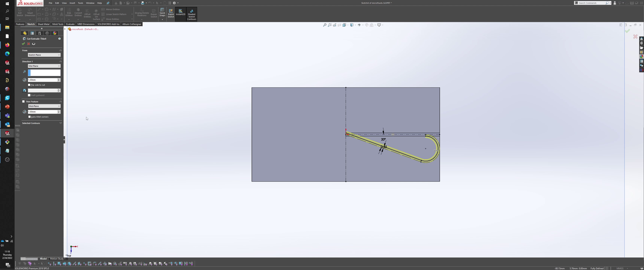Image resolution: width=644 pixels, height=270 pixels.
Task: Expand Selected Contours section
Action: coord(60,123)
